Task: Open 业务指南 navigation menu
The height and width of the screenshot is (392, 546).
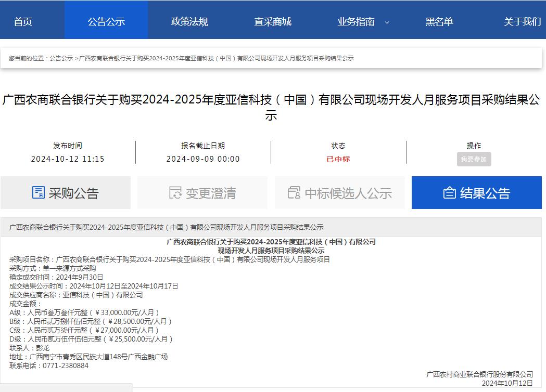Action: click(x=356, y=21)
